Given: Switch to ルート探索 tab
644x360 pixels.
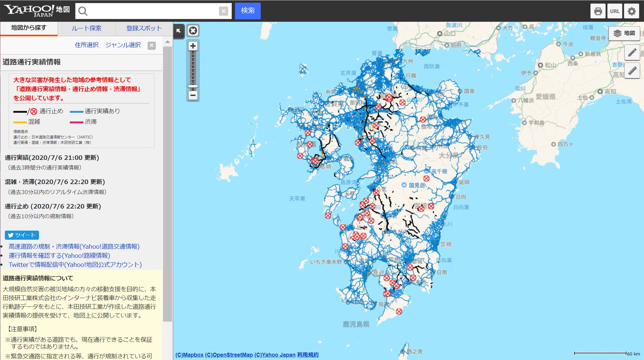Looking at the screenshot, I should point(86,28).
